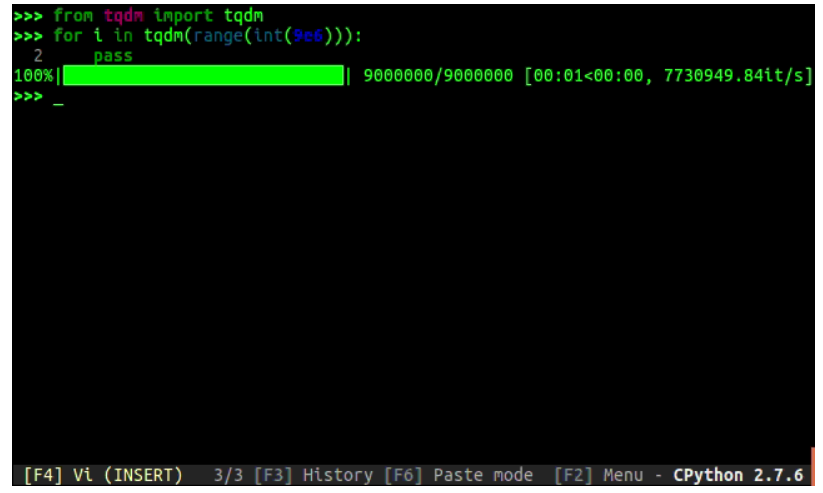Click the [F2] Menu status item
The image size is (823, 493).
click(599, 475)
